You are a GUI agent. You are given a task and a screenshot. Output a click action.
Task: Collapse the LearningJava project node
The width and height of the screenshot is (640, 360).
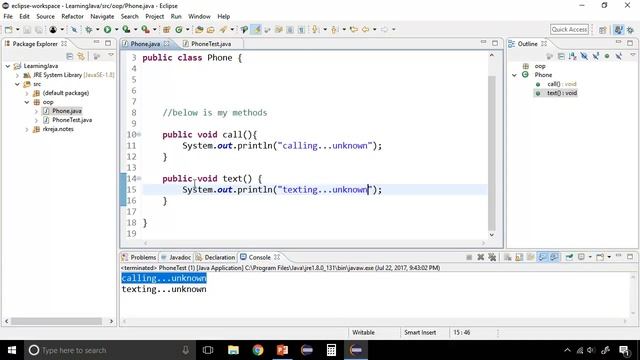pos(8,66)
